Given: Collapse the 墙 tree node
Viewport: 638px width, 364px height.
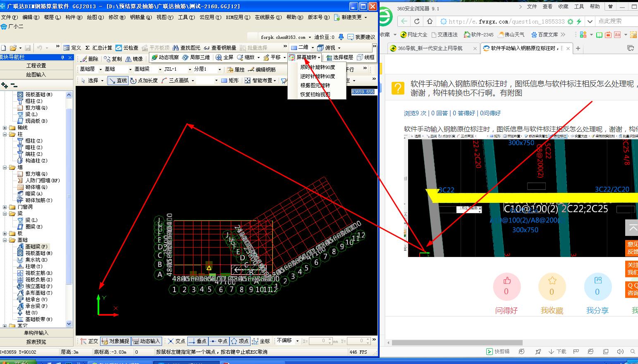Looking at the screenshot, I should (x=5, y=167).
